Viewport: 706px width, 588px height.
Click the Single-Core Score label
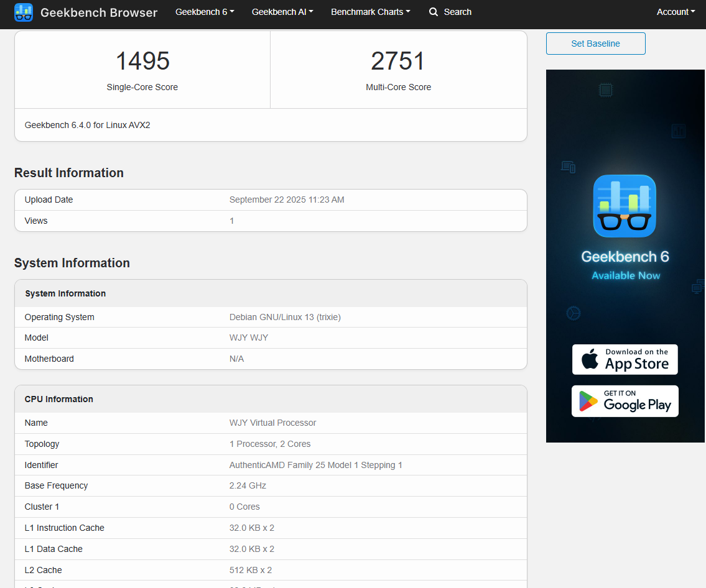click(142, 87)
